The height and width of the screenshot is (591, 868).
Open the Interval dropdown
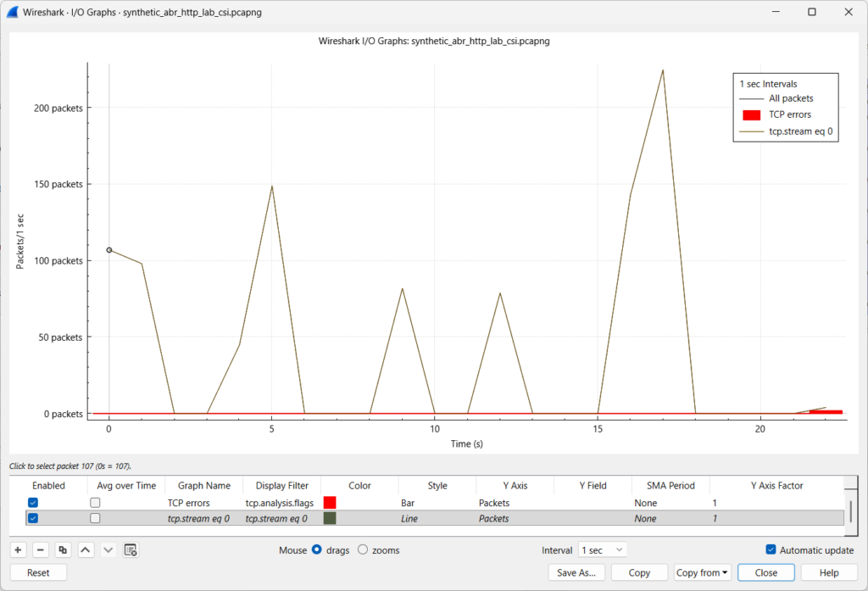pos(603,550)
